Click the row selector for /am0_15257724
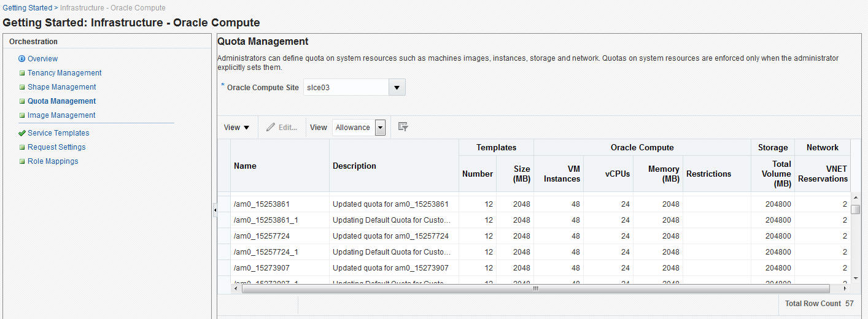Screen dimensions: 868x319 (224, 236)
